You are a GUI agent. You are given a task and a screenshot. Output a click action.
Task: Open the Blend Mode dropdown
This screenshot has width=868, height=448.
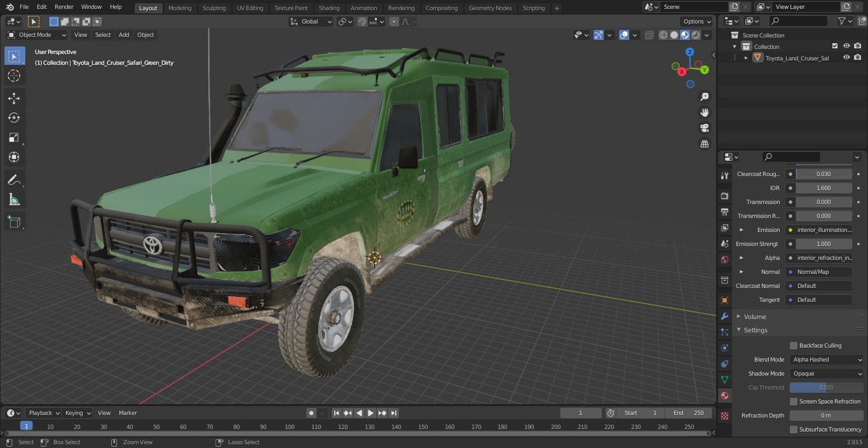(x=827, y=360)
